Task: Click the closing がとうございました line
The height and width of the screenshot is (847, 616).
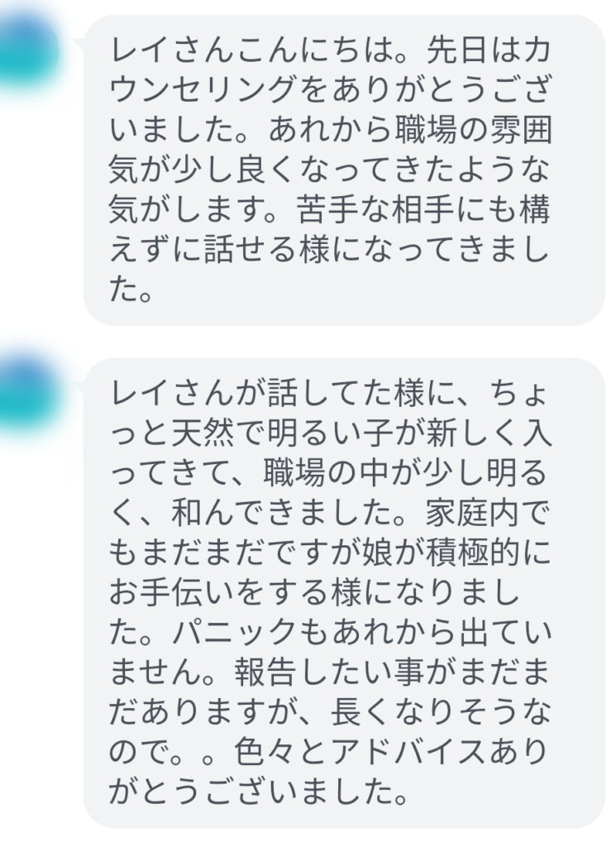Action: [258, 793]
